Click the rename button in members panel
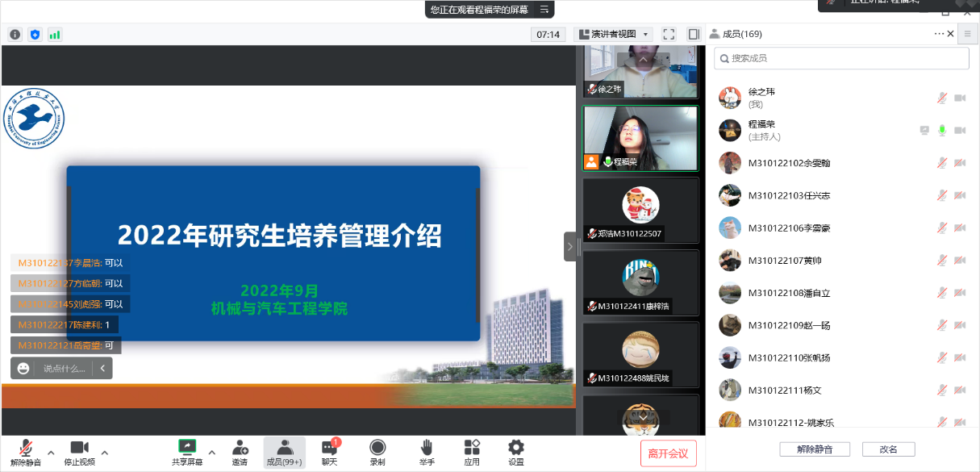Image resolution: width=980 pixels, height=472 pixels. tap(888, 449)
